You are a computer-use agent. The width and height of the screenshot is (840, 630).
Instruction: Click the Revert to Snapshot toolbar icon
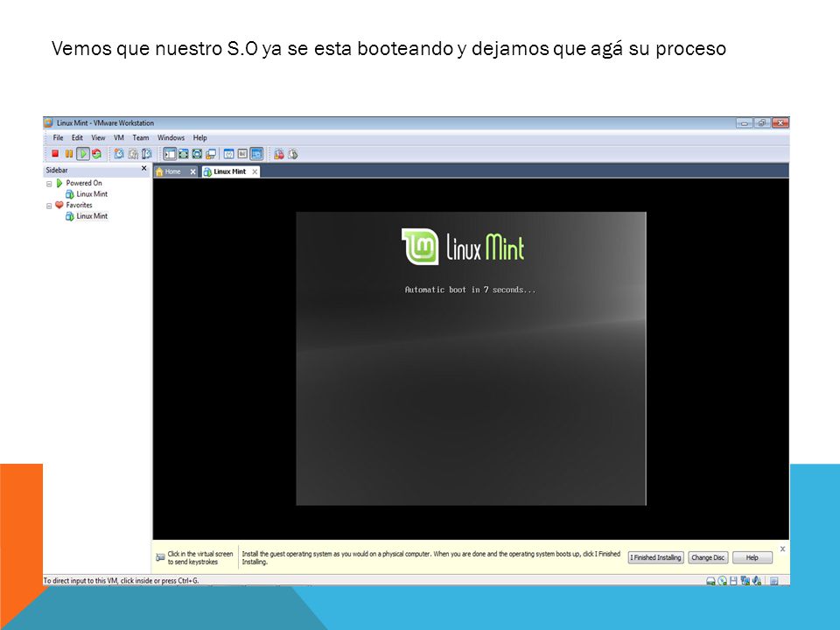click(x=132, y=154)
